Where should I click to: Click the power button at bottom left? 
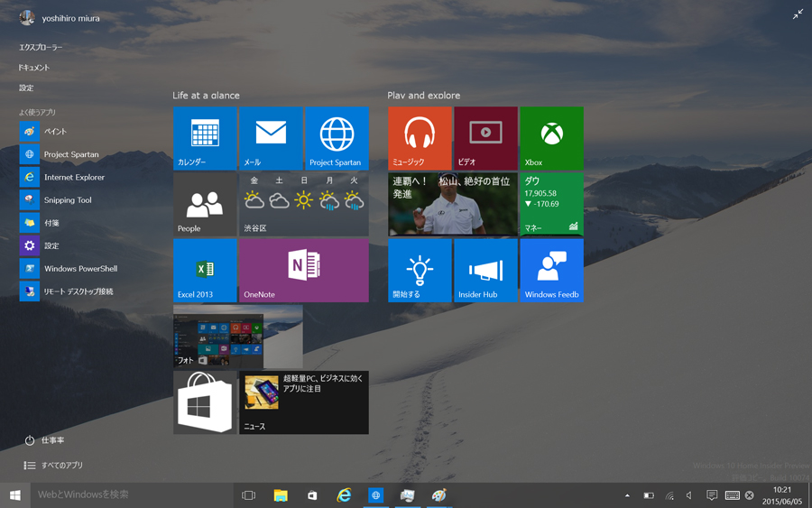tap(30, 440)
